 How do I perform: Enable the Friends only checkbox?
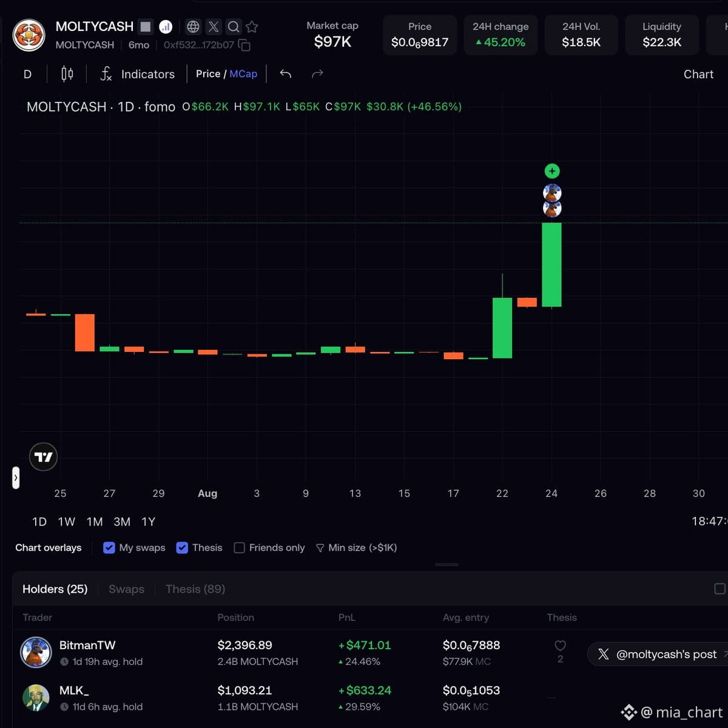240,548
